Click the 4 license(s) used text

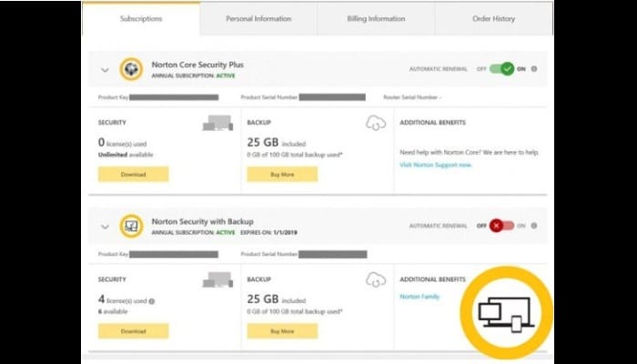click(122, 300)
